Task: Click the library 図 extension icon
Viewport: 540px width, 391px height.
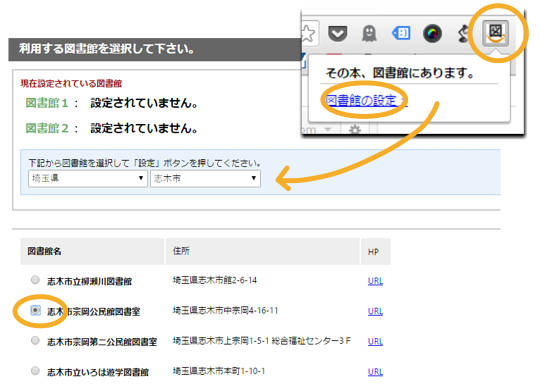Action: coord(495,33)
